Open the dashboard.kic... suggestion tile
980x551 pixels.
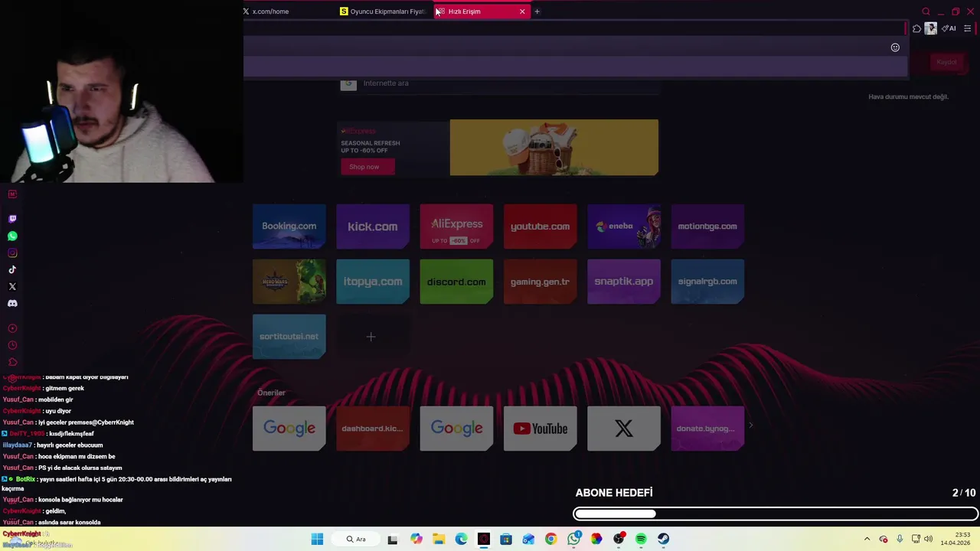tap(373, 429)
